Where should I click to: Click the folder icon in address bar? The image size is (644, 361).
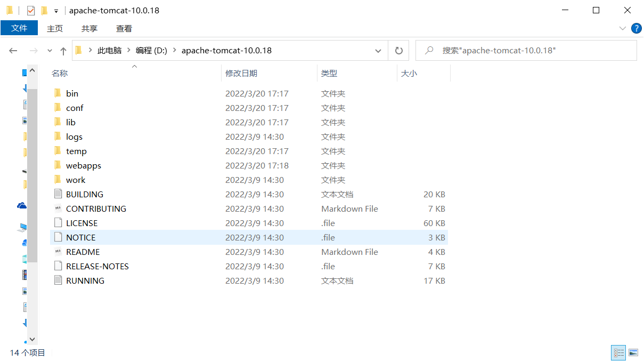pos(78,50)
